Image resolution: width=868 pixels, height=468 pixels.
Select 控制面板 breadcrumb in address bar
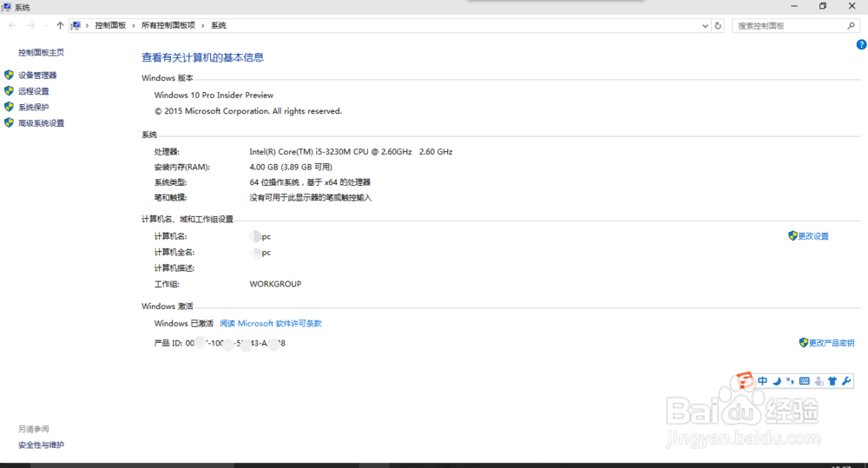tap(110, 25)
